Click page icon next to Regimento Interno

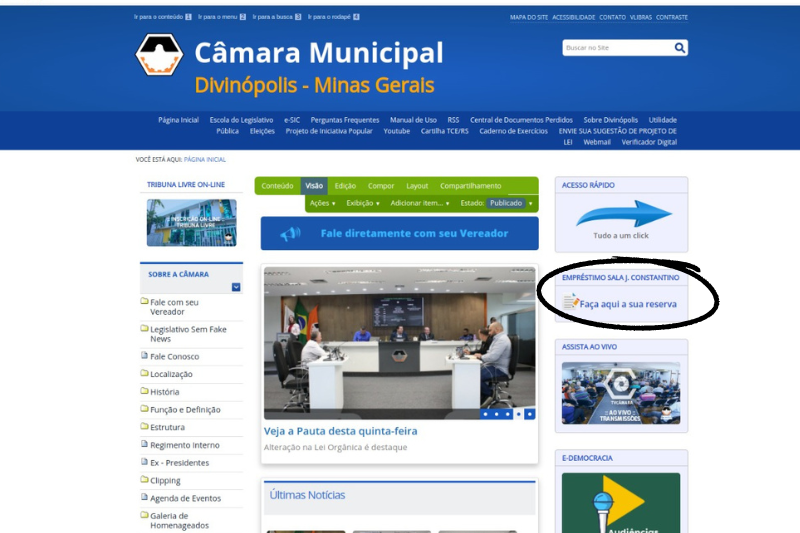click(x=144, y=444)
